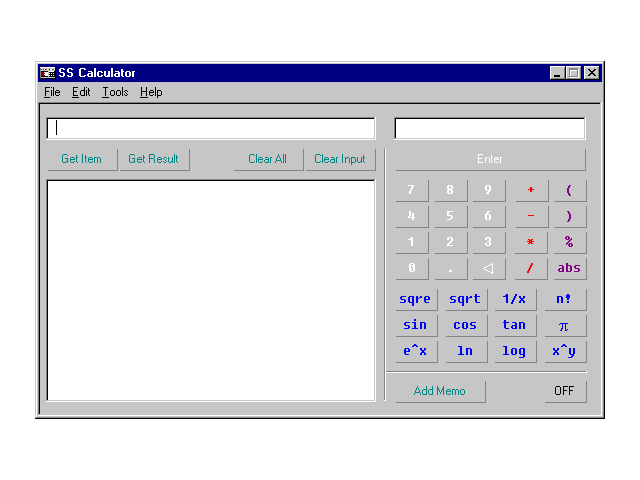
Task: Turn off calculator with OFF button
Action: (564, 391)
